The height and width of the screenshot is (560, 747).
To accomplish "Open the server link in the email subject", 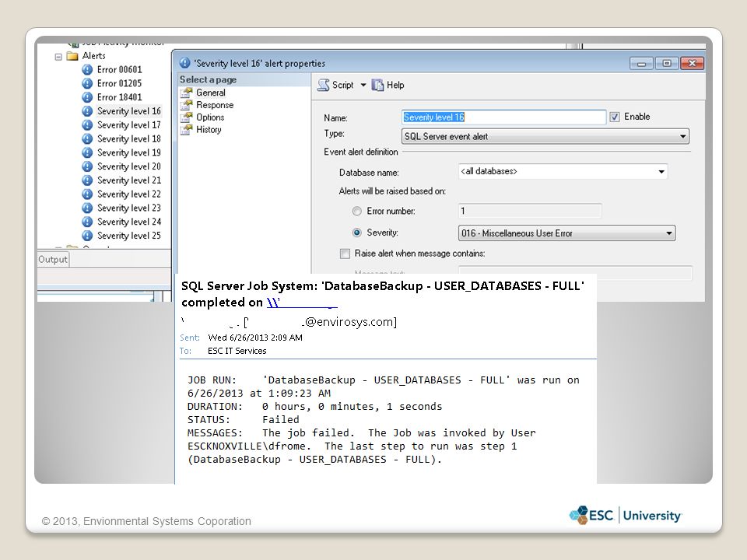I will tap(302, 303).
